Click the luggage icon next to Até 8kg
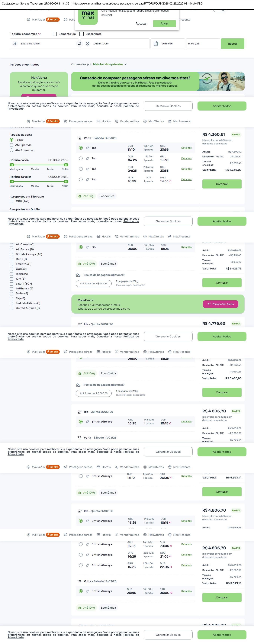This screenshot has width=254, height=644. [80, 196]
